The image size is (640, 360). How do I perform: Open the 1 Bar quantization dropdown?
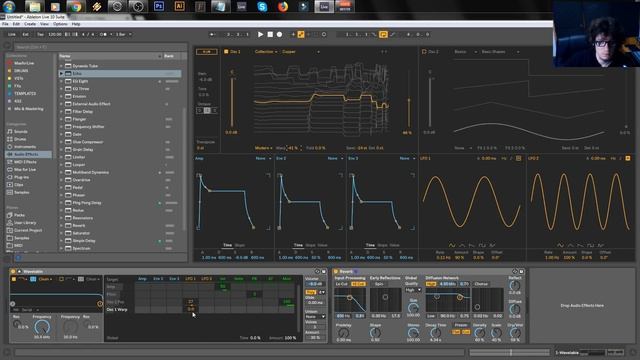point(124,35)
